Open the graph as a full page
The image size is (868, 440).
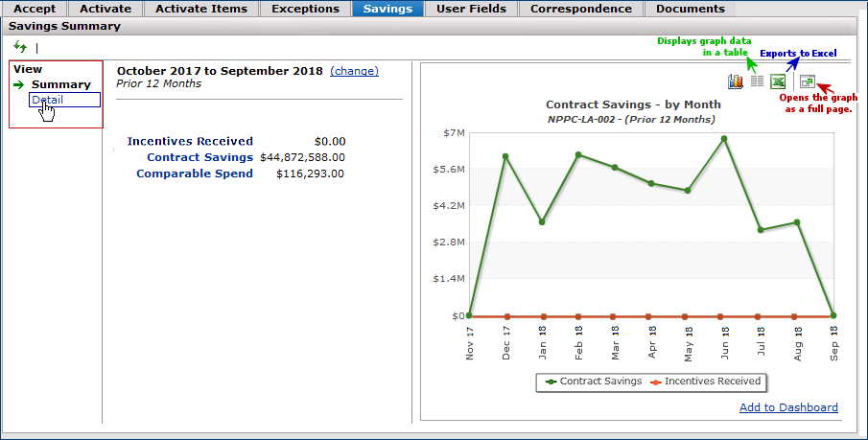coord(808,82)
